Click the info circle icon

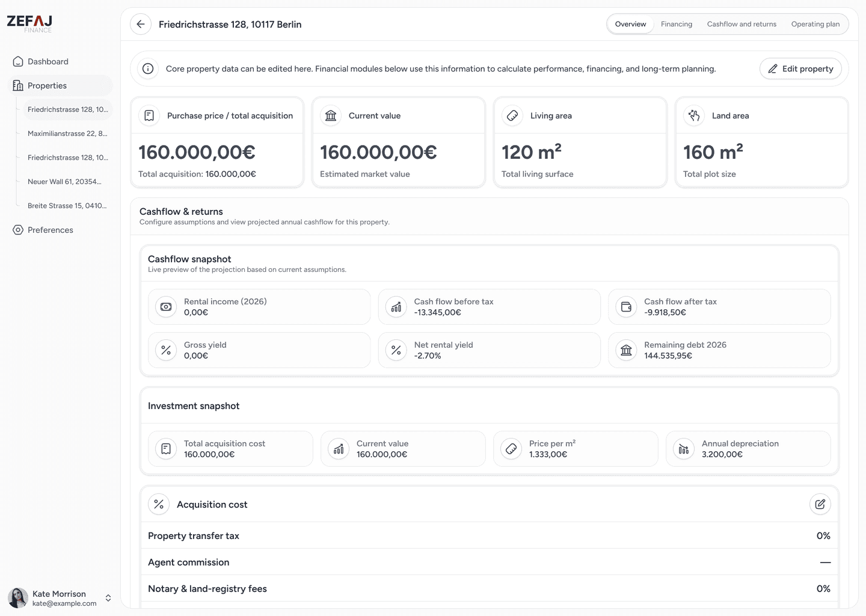coord(148,69)
